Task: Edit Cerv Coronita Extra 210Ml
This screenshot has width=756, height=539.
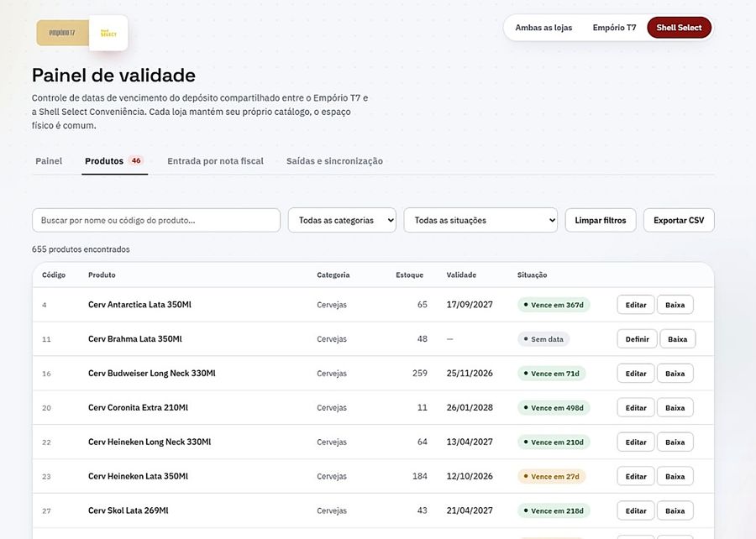Action: pyautogui.click(x=636, y=407)
